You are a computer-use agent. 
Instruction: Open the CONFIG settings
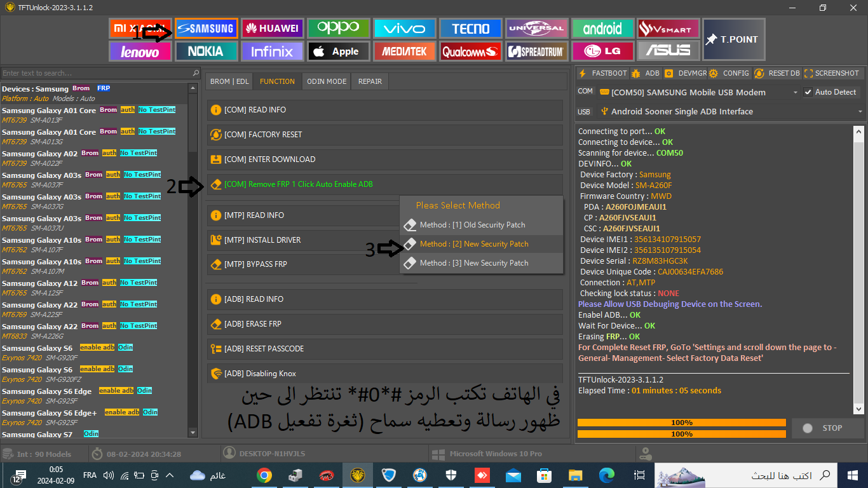730,73
